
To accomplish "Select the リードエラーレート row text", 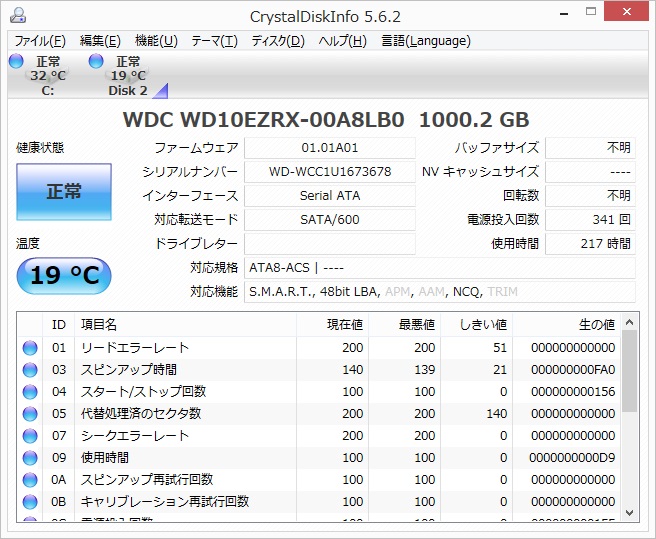I will (135, 348).
